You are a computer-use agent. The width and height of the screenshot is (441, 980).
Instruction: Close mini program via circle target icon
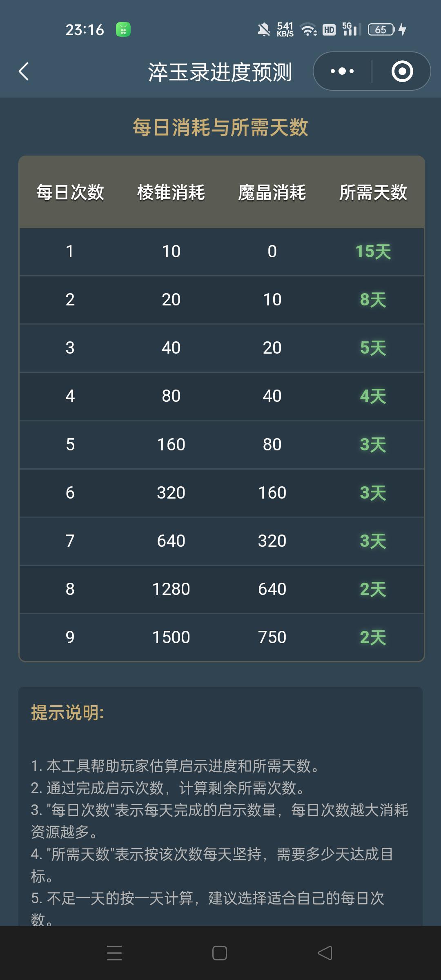[402, 71]
